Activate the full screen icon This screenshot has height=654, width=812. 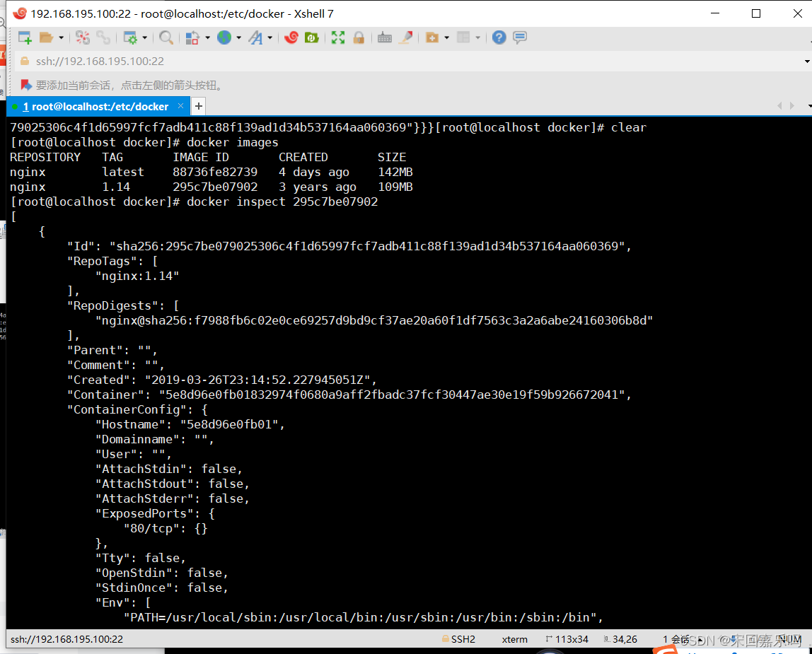coord(337,37)
